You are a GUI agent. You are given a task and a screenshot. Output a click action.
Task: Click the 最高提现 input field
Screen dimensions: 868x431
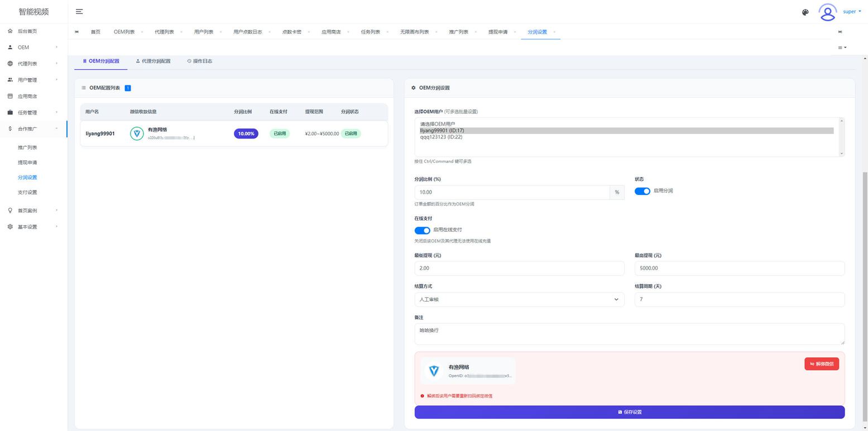tap(740, 268)
